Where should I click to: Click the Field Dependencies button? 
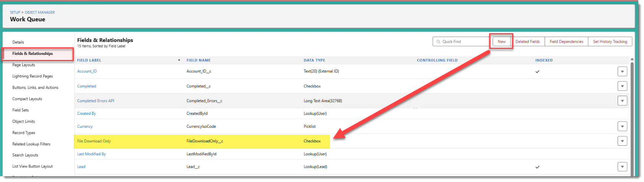pos(566,42)
